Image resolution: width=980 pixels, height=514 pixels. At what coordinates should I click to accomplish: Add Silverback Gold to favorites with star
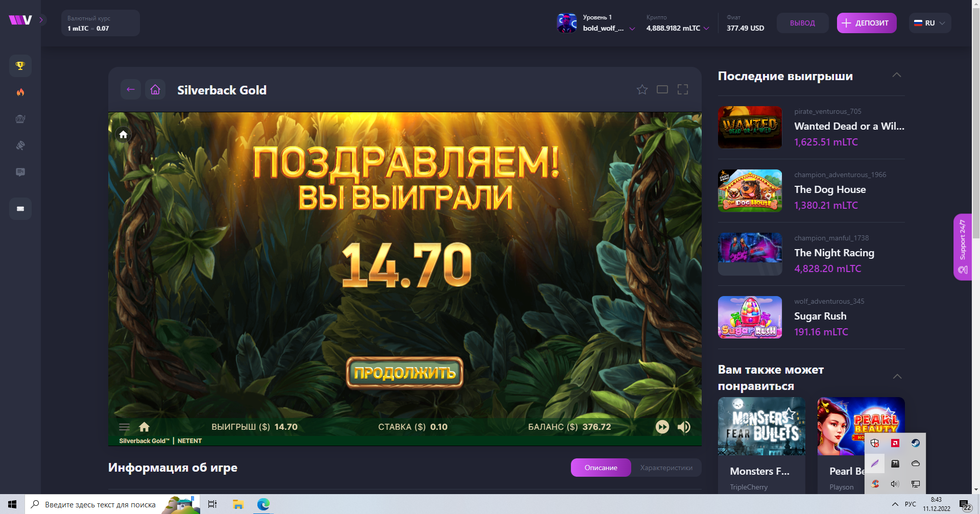(x=642, y=90)
